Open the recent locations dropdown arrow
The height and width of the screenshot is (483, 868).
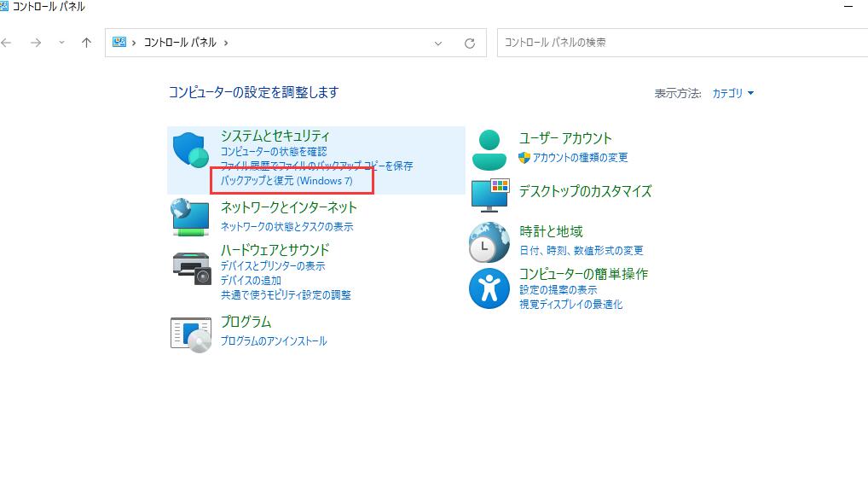[61, 43]
